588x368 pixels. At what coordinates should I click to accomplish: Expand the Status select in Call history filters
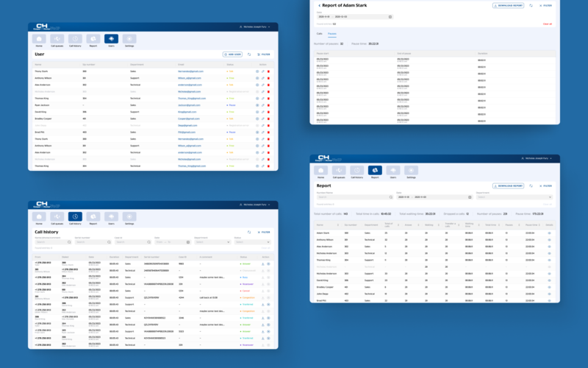pyautogui.click(x=252, y=242)
